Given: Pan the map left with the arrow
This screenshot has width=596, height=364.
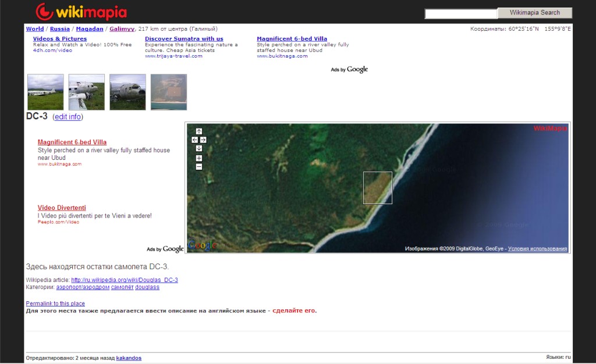Looking at the screenshot, I should pyautogui.click(x=195, y=140).
